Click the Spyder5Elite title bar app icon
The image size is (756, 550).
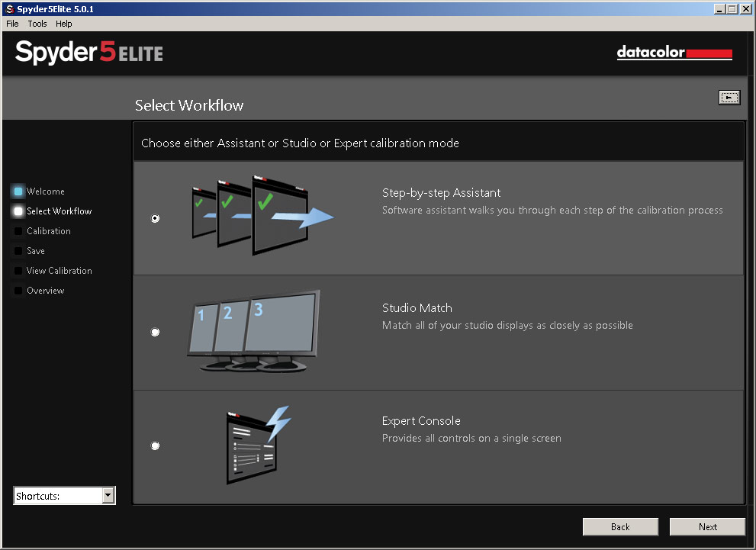[10, 8]
